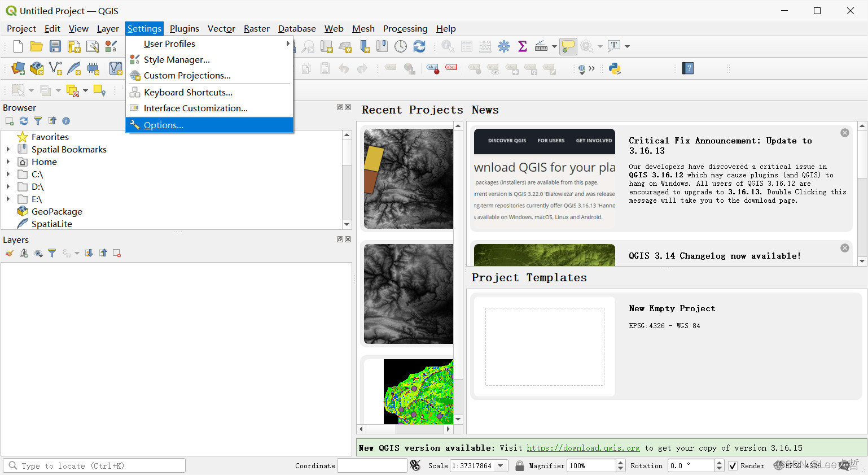The width and height of the screenshot is (868, 475).
Task: Click new SpatiaLite layer feather icon
Action: (x=74, y=68)
